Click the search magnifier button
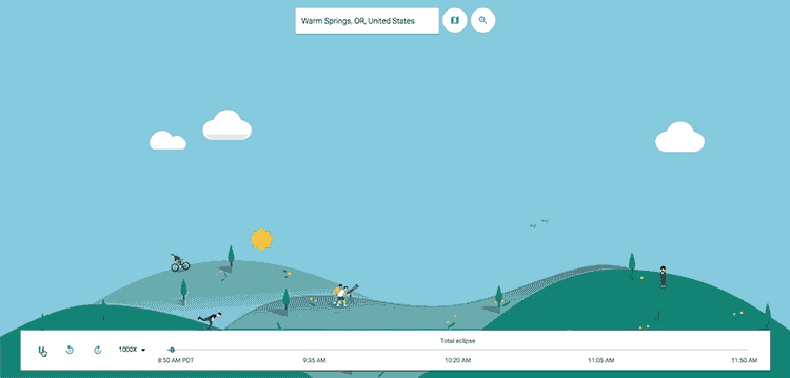790x378 pixels. coord(483,20)
